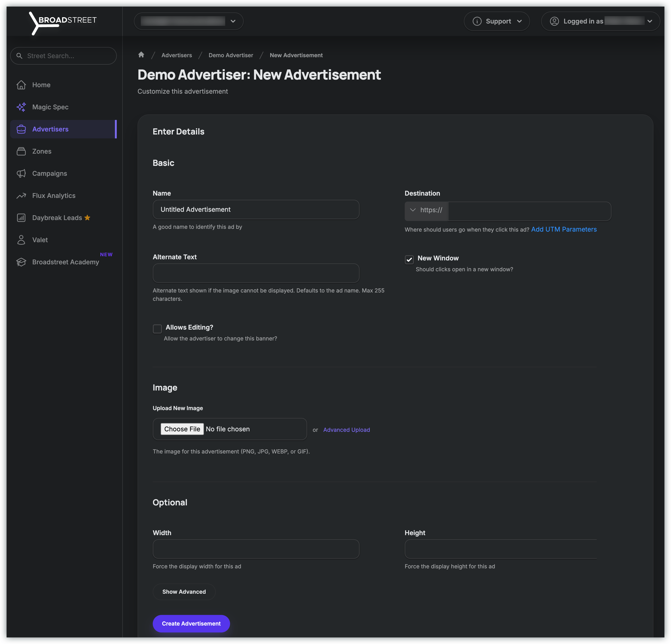
Task: Click the Zones icon in sidebar
Action: pyautogui.click(x=21, y=151)
